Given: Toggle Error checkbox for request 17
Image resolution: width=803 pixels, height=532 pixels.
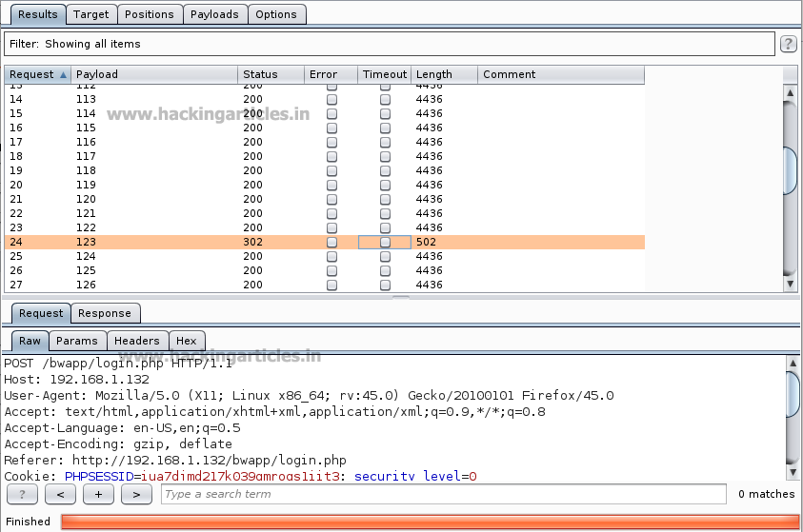Looking at the screenshot, I should point(331,142).
